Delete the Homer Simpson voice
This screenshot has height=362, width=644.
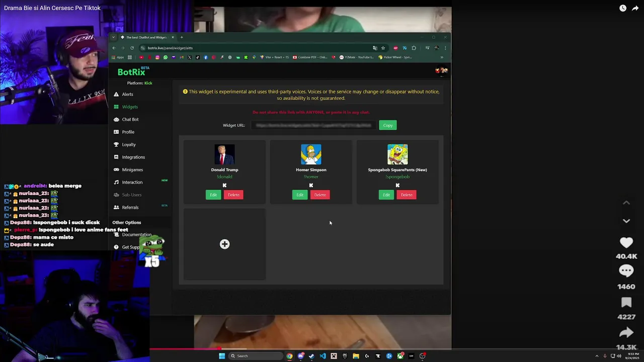coord(320,195)
